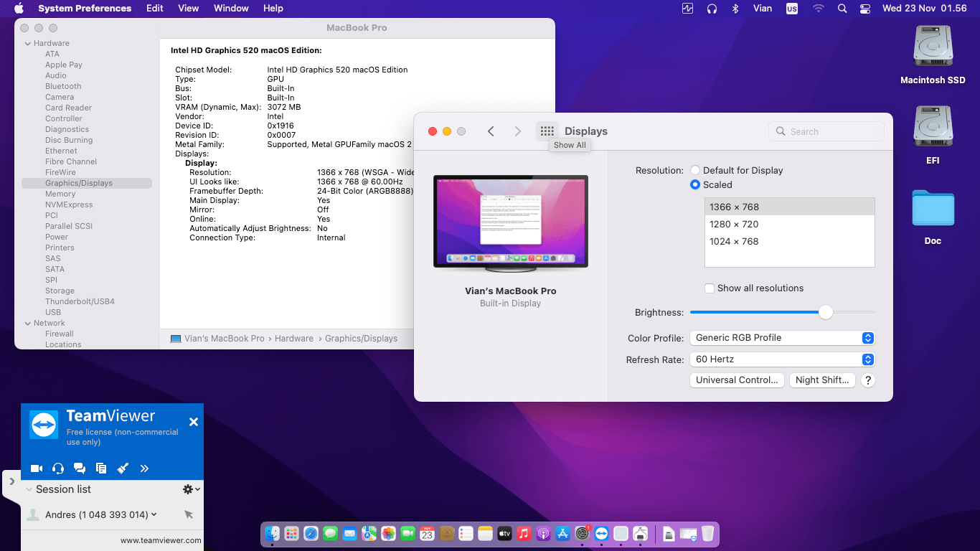Viewport: 980px width, 551px height.
Task: Click the TeamViewer file transfer documents icon
Action: pyautogui.click(x=101, y=468)
